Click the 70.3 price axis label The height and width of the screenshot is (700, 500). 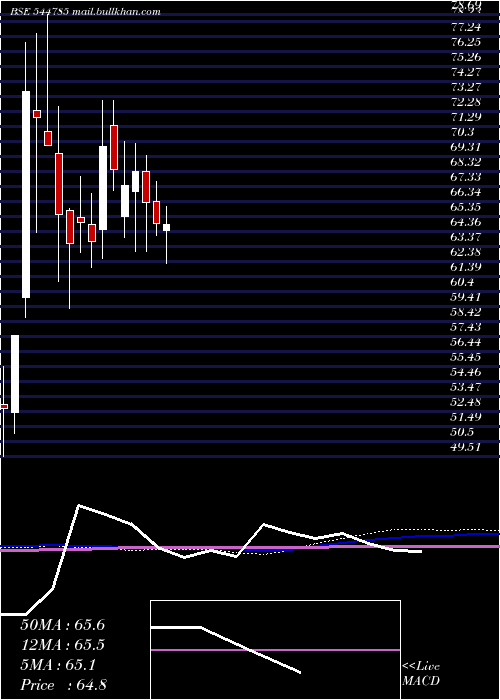click(462, 132)
